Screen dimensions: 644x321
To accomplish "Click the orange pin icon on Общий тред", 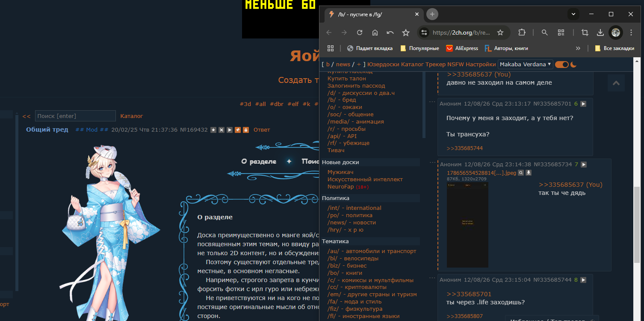I will pos(238,130).
